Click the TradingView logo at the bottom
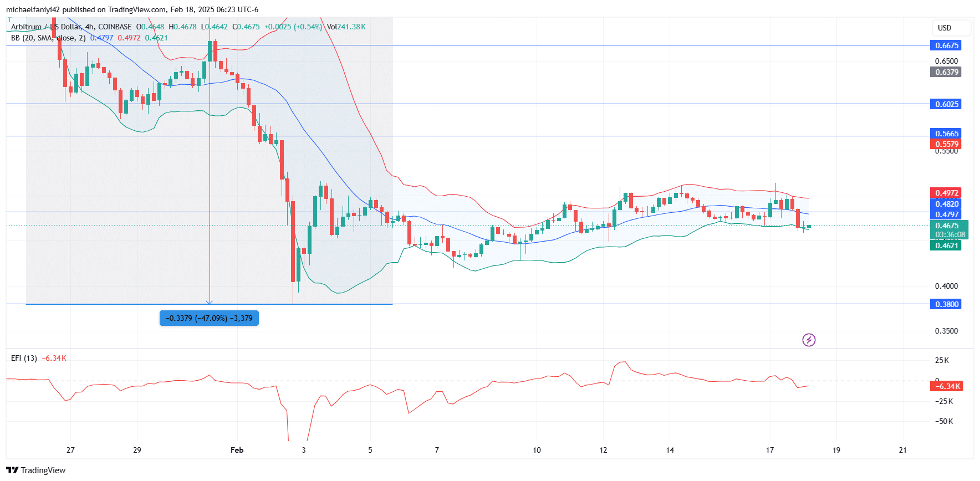Image resolution: width=980 pixels, height=481 pixels. [36, 470]
